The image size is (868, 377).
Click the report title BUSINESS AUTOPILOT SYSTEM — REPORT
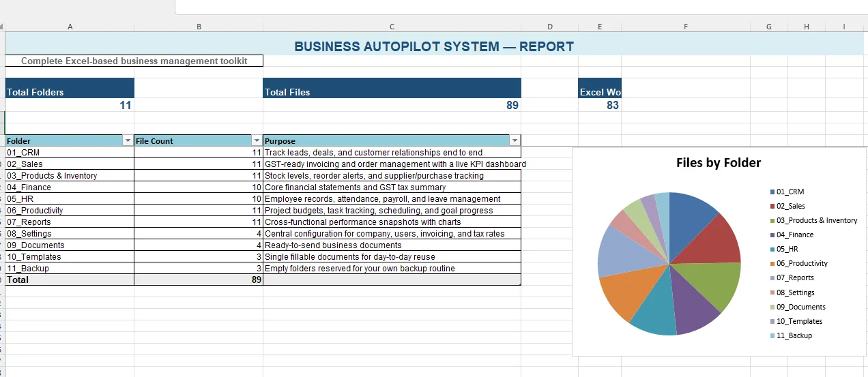[434, 46]
